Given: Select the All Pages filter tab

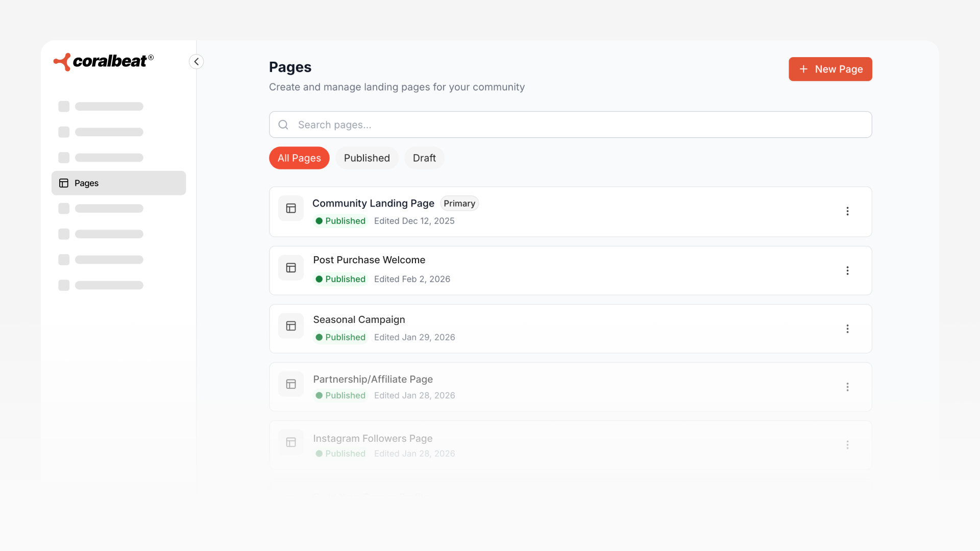Looking at the screenshot, I should [x=299, y=158].
